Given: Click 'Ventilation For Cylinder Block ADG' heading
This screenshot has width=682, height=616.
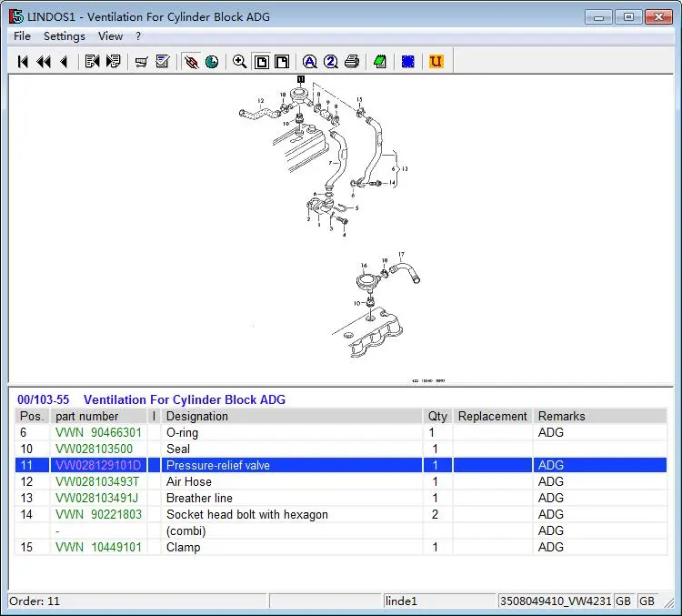Looking at the screenshot, I should coord(185,399).
